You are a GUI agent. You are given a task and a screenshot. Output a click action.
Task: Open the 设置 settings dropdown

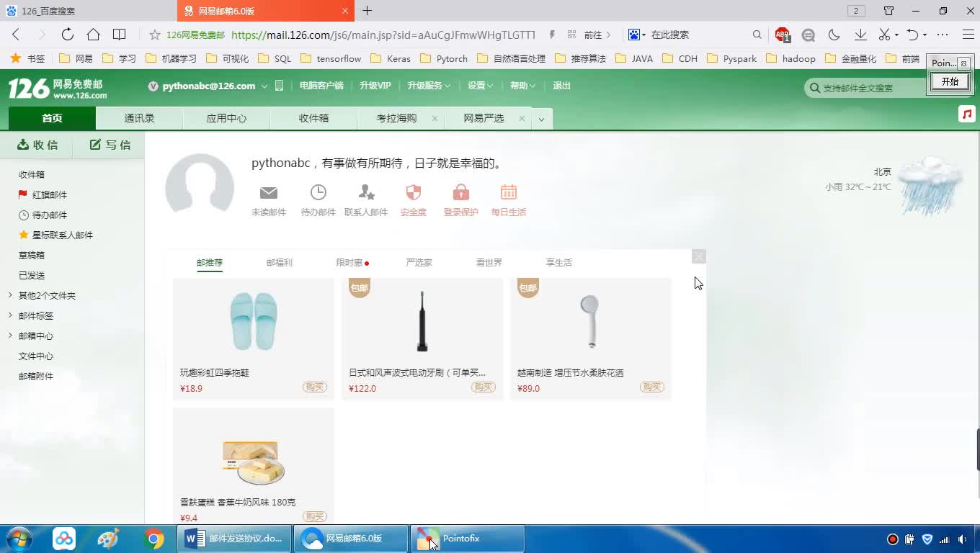click(480, 86)
